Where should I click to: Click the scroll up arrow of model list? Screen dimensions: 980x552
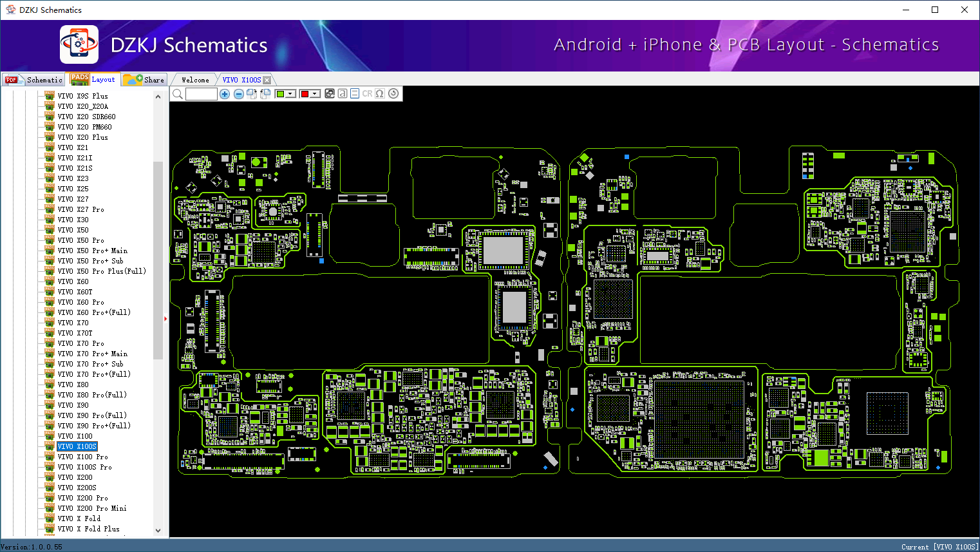tap(158, 97)
